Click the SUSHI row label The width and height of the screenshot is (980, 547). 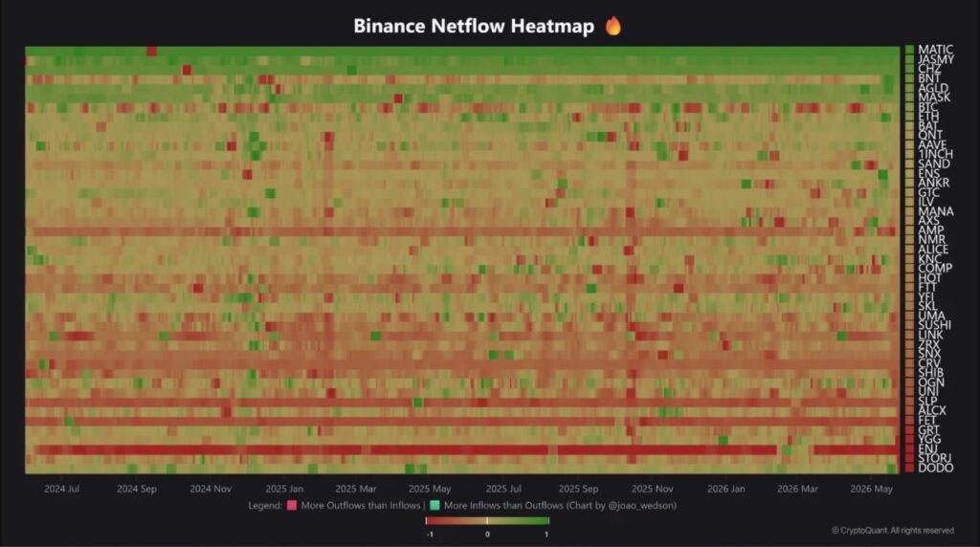point(934,325)
